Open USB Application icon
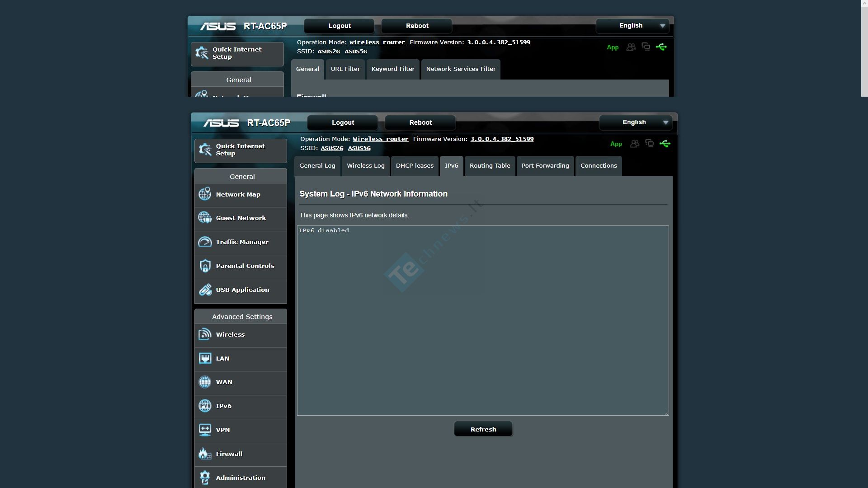This screenshot has width=868, height=488. point(205,290)
